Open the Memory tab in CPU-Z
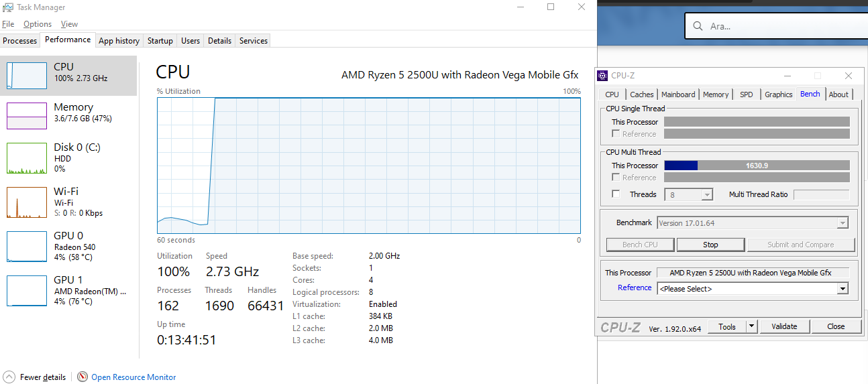The image size is (868, 384). click(x=716, y=94)
